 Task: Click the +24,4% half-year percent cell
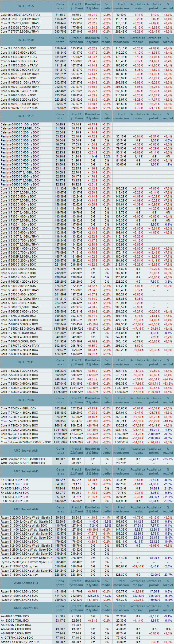[x=168, y=379]
